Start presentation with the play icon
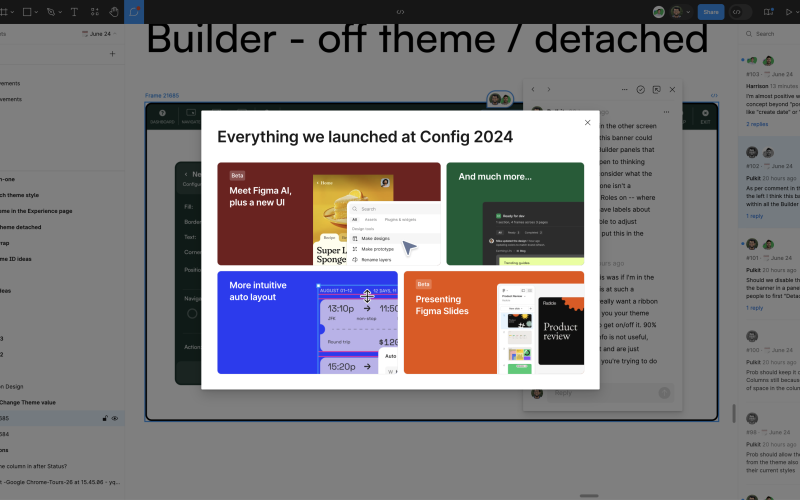Viewport: 800px width, 500px height. point(789,12)
